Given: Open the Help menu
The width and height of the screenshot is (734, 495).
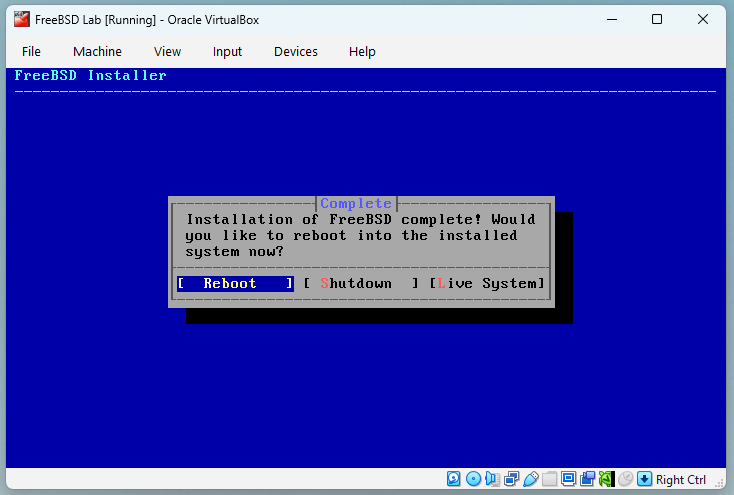Looking at the screenshot, I should (x=362, y=52).
